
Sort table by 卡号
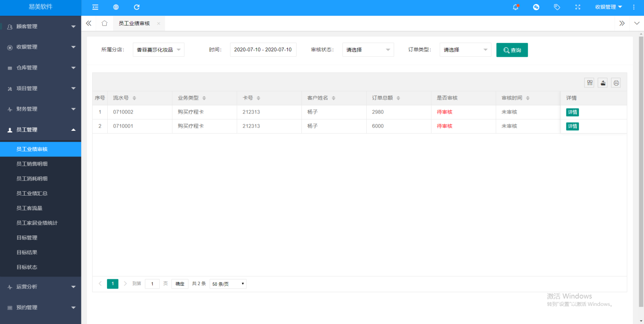(x=258, y=98)
